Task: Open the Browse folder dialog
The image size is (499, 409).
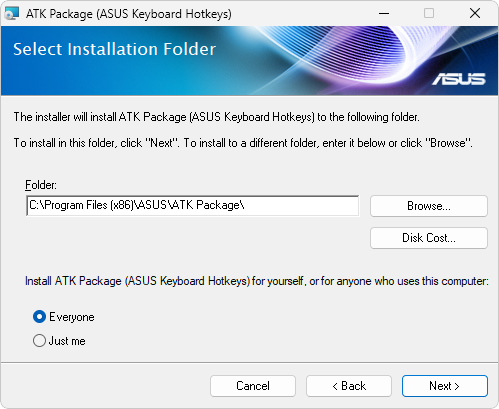Action: pyautogui.click(x=429, y=206)
